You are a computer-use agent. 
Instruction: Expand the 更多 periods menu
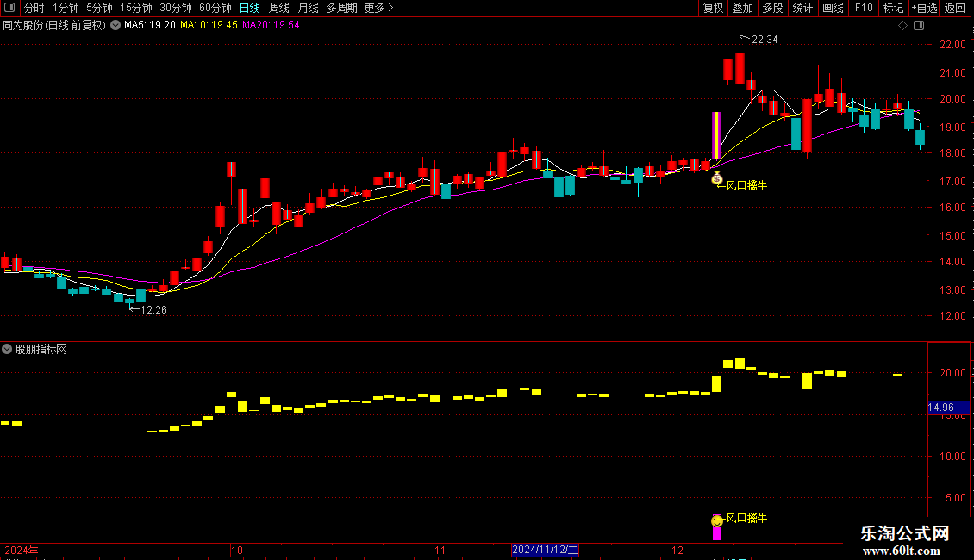(378, 8)
